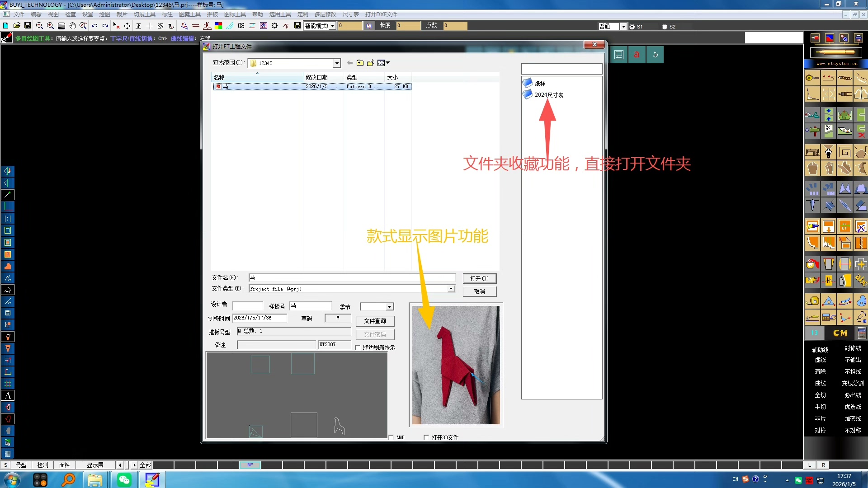The image size is (868, 488).
Task: Select the S2 radio button
Action: [x=665, y=27]
